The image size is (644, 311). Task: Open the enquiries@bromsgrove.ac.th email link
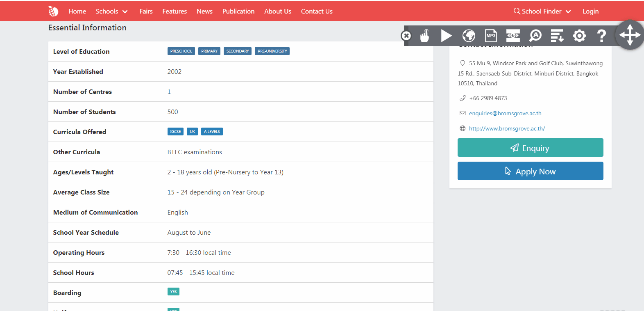[505, 114]
